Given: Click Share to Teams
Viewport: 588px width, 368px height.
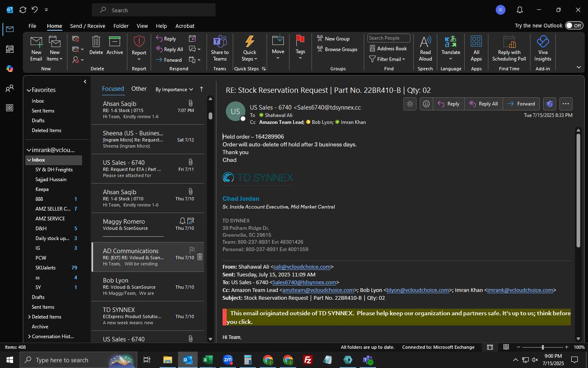Looking at the screenshot, I should 220,49.
